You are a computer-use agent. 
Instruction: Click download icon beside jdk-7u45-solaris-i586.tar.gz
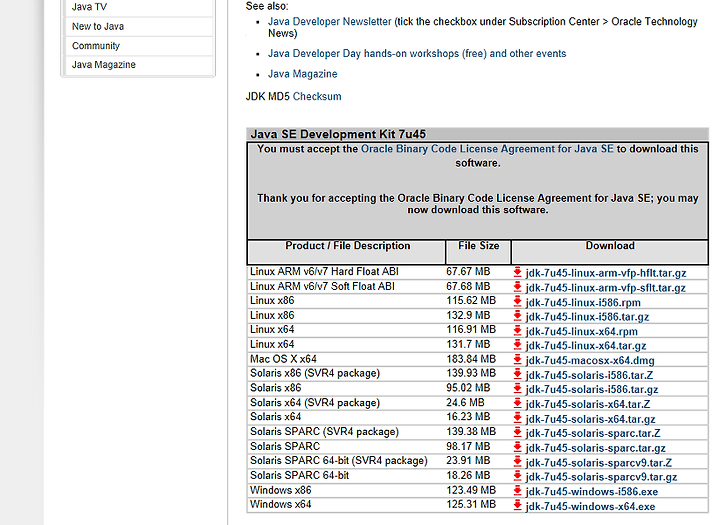[518, 389]
